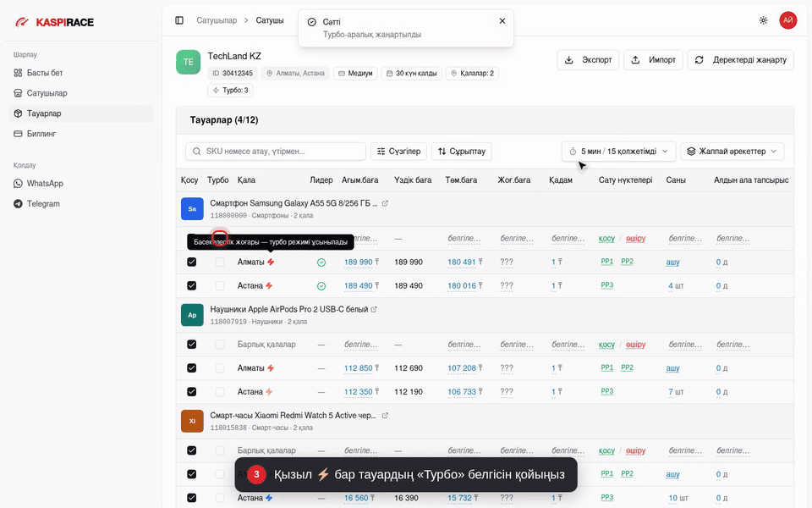
Task: Uncheck the Қосу checkbox for Samsung Алматы
Action: click(x=192, y=262)
